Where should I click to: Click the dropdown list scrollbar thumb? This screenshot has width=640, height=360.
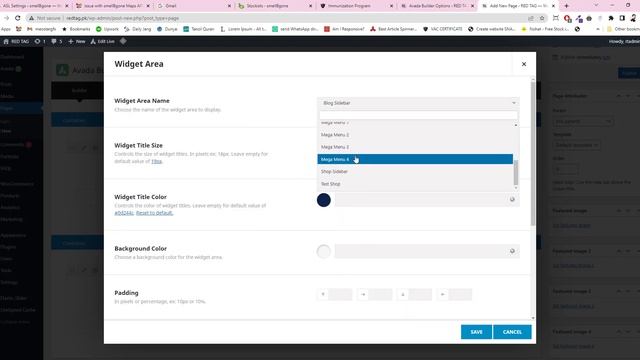516,172
